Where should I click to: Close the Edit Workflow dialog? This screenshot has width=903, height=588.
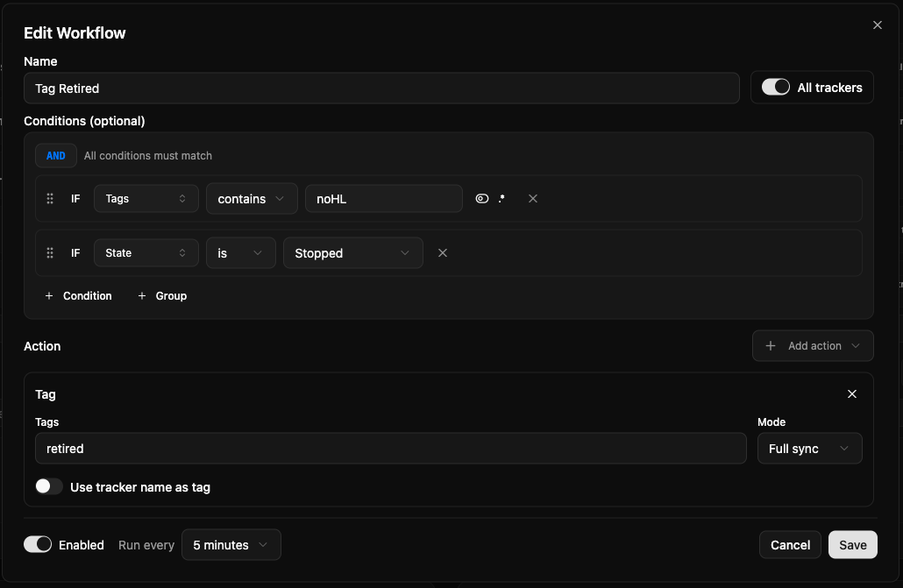(x=877, y=25)
